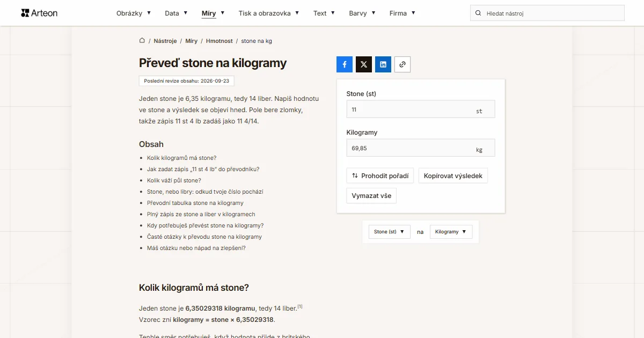
Task: Click Kopírovat výsledek button
Action: (x=453, y=175)
